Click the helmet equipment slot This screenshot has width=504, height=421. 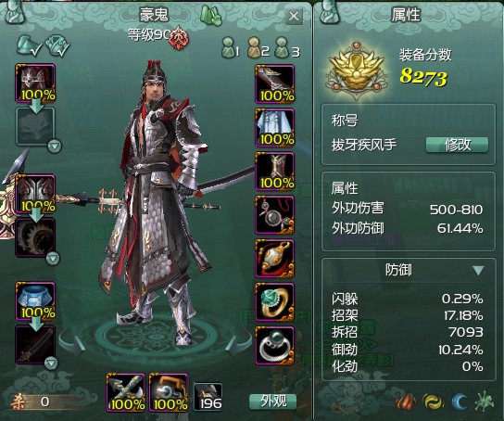[35, 83]
